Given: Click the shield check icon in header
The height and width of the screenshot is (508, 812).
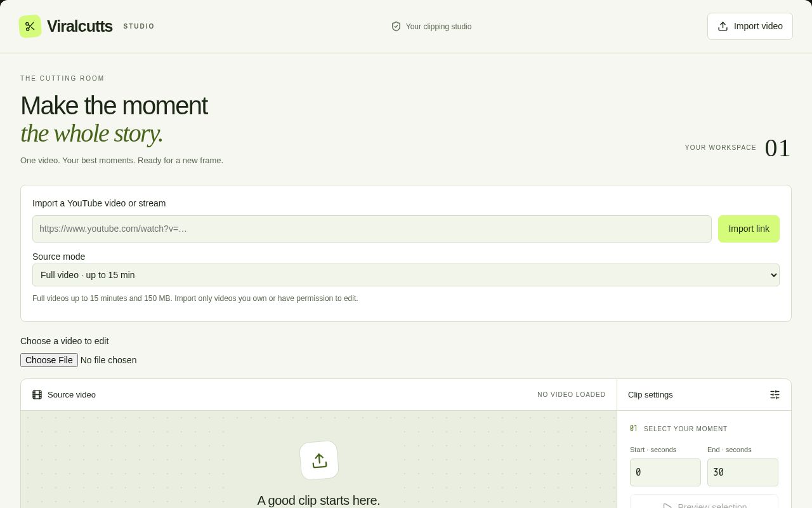Looking at the screenshot, I should pyautogui.click(x=396, y=27).
